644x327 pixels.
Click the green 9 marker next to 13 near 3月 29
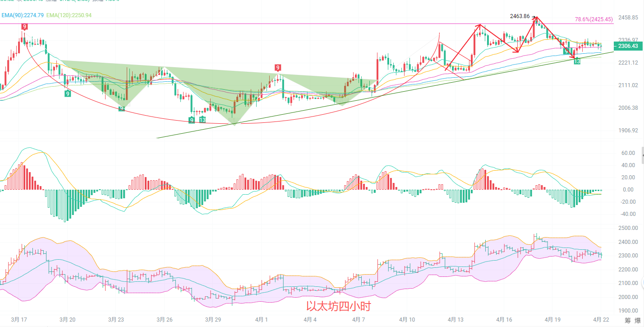click(x=192, y=120)
